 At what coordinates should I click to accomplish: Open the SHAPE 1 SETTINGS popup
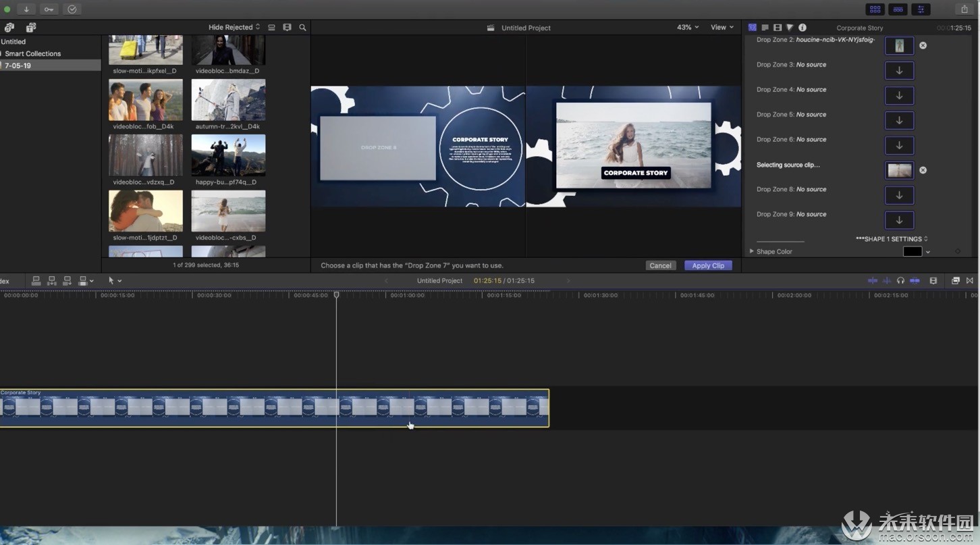click(x=892, y=239)
